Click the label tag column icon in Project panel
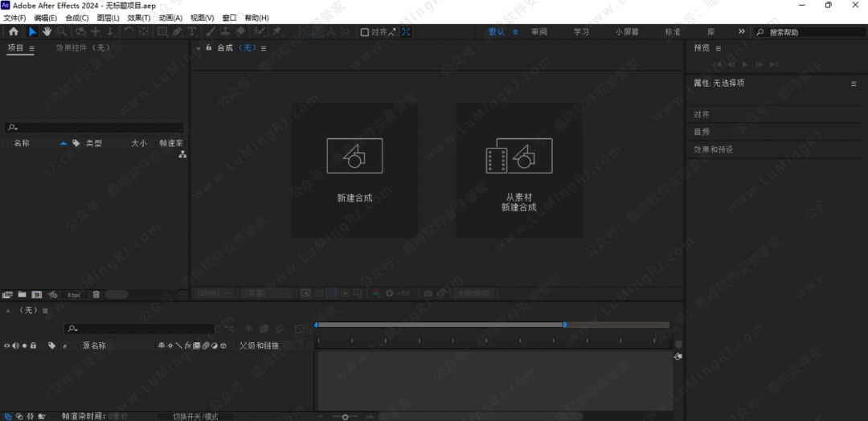The image size is (868, 421). (76, 143)
